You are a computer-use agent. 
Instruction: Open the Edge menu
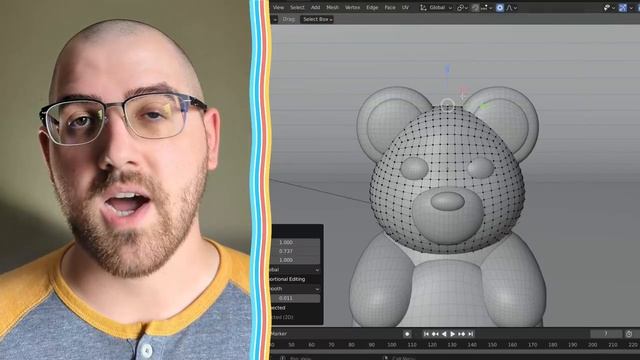point(372,7)
